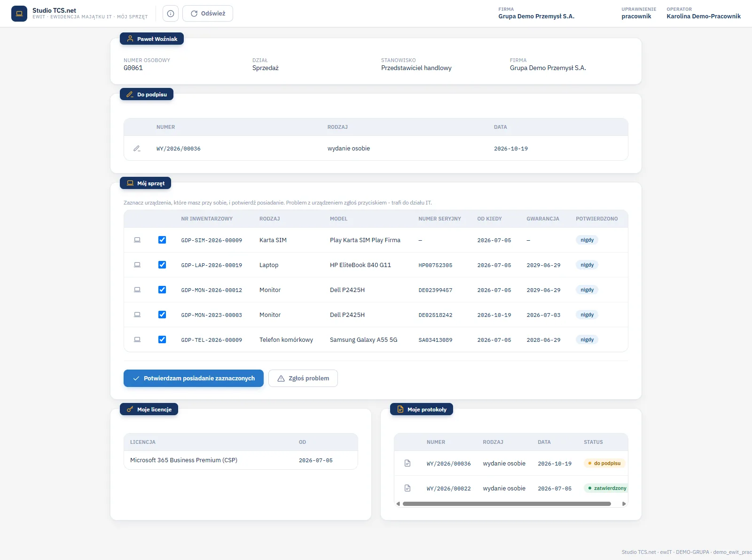Uncheck checkbox for monitor GDP-MON-2023-00003
This screenshot has height=560, width=752.
pyautogui.click(x=162, y=315)
